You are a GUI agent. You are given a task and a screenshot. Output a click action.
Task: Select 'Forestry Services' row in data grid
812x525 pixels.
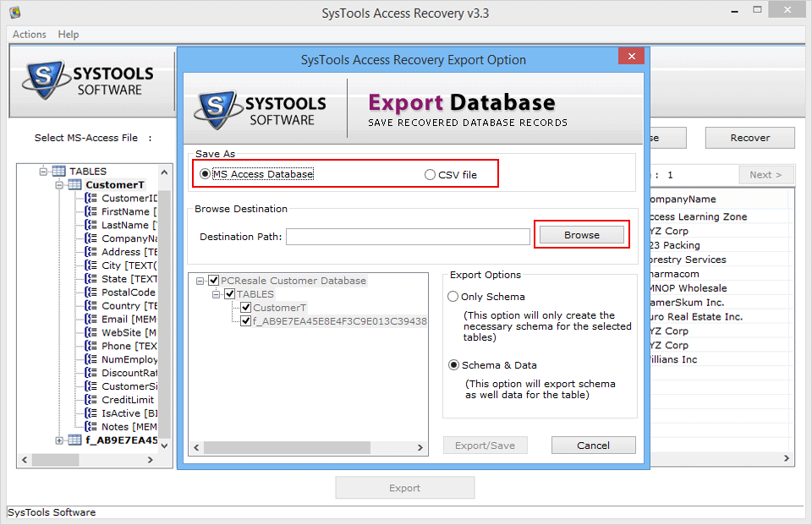[x=722, y=260]
